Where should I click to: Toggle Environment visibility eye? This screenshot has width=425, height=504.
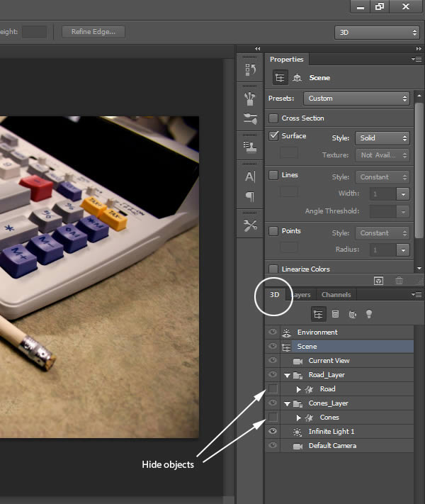[273, 332]
